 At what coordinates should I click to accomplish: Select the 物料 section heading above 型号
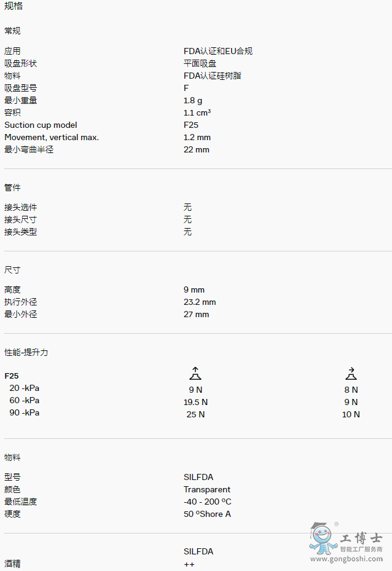click(x=12, y=457)
